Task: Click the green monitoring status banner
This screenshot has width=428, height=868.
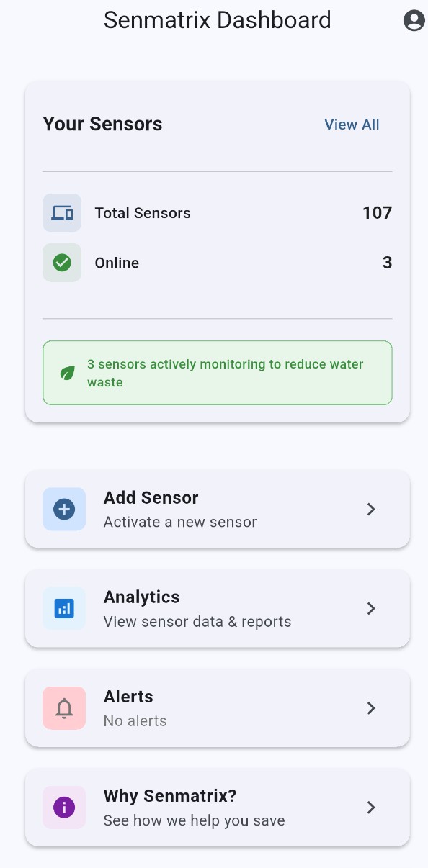Action: point(217,373)
